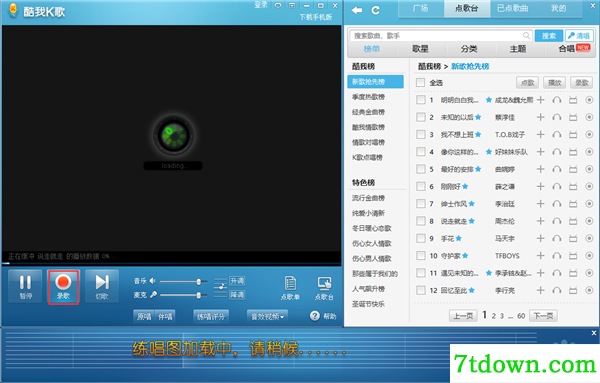Viewport: 600px width, 383px height.
Task: Click the MV icon for song 7 绅士作风
Action: coord(573,204)
